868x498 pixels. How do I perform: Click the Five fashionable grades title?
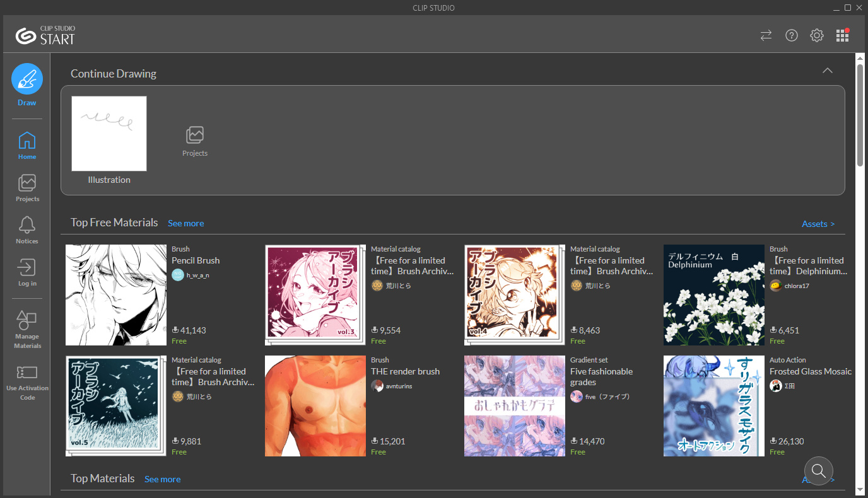coord(601,377)
